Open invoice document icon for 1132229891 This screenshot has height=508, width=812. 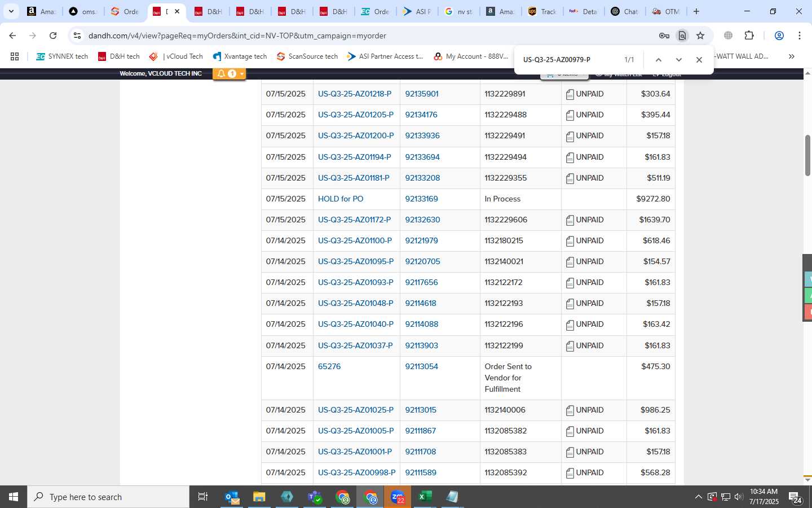570,94
